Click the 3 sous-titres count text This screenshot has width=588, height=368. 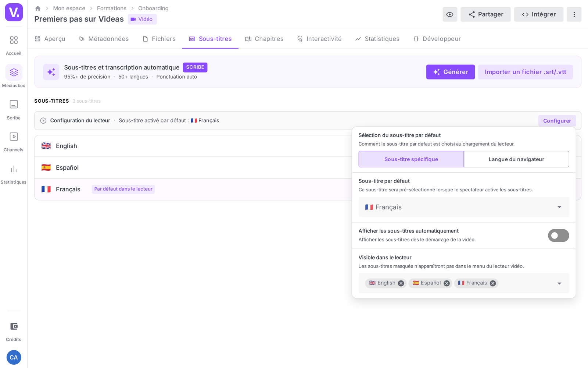pos(86,101)
